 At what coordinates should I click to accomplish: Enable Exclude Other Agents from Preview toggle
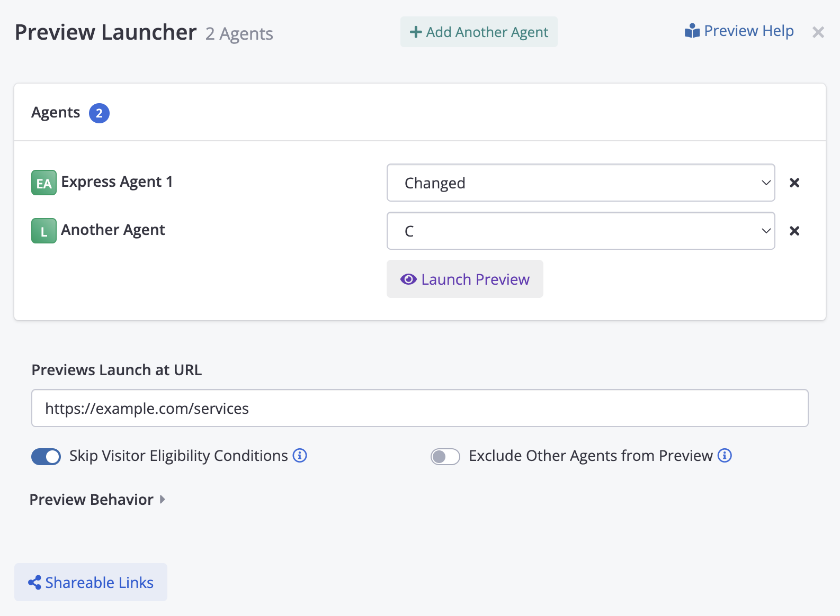click(445, 457)
